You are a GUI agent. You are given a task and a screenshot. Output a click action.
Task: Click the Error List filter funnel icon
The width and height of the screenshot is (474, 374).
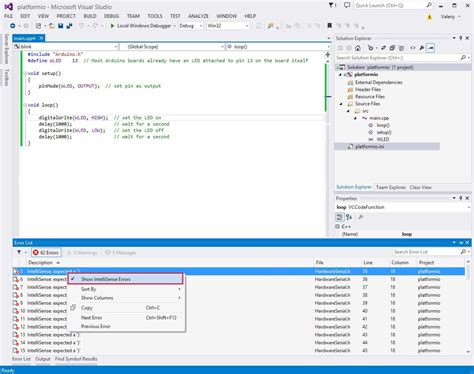[19, 252]
